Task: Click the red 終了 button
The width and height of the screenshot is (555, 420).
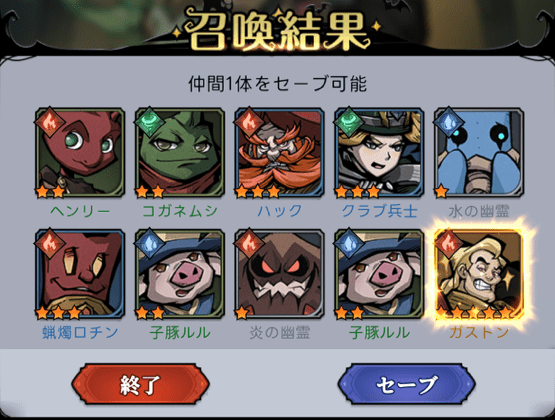Action: pos(141,384)
